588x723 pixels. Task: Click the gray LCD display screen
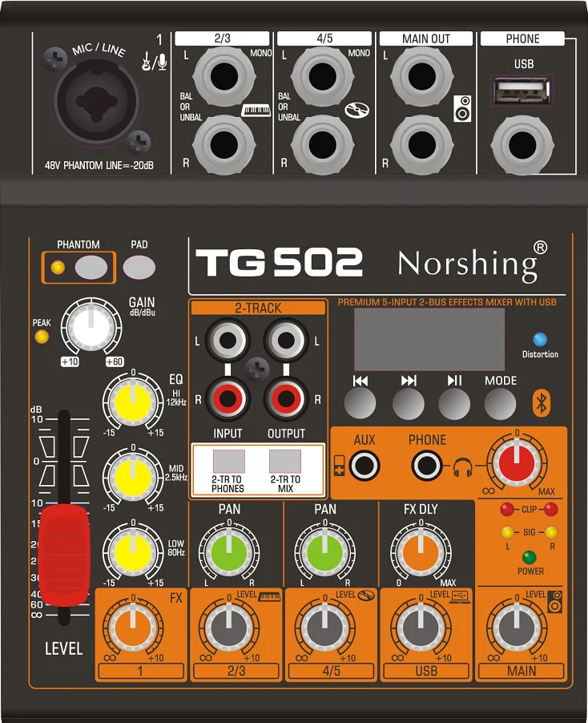(429, 339)
